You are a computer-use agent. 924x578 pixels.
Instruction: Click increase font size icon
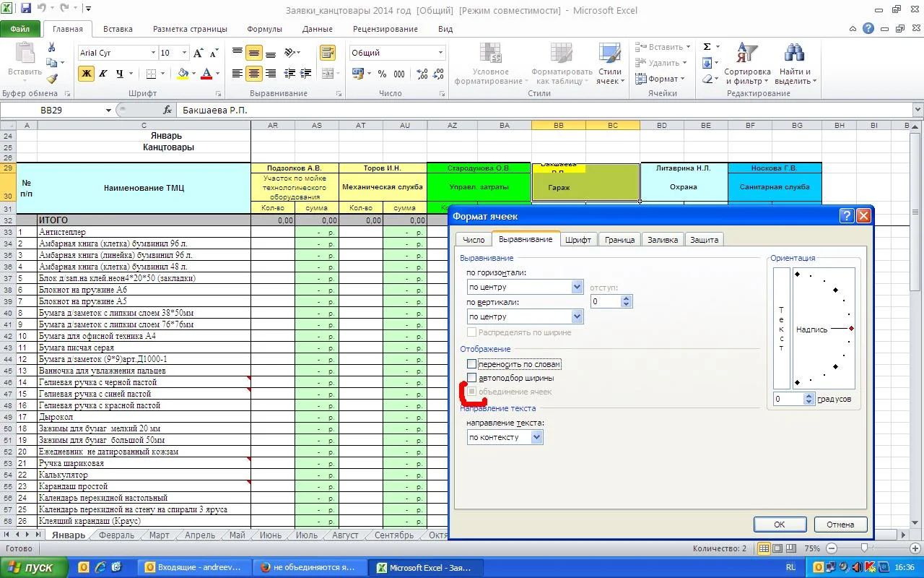click(199, 53)
